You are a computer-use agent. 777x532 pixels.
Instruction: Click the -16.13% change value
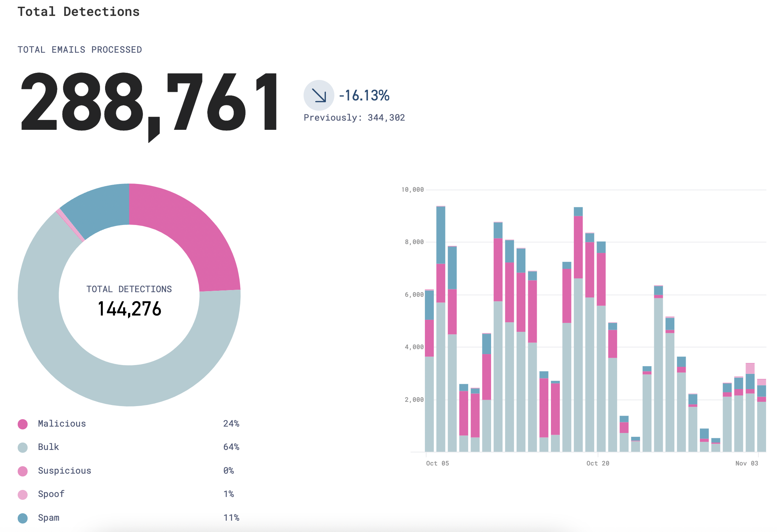(364, 96)
